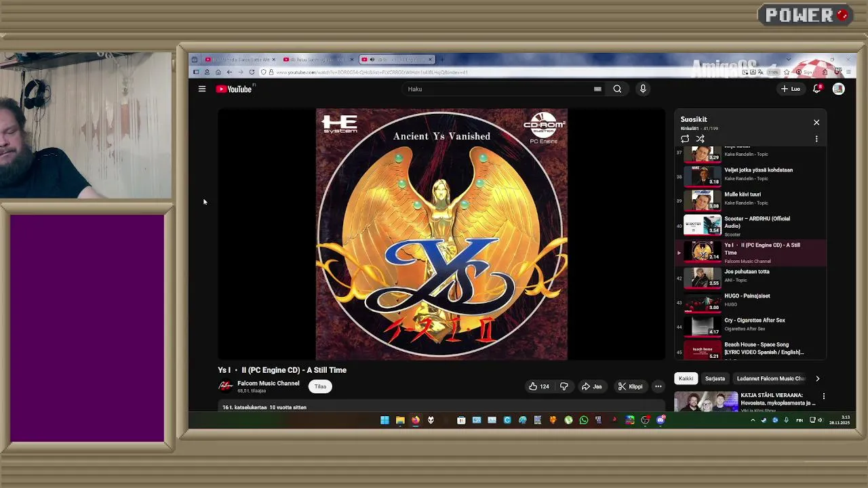Expand more filter chips with right arrow
The width and height of the screenshot is (868, 488).
[x=817, y=379]
